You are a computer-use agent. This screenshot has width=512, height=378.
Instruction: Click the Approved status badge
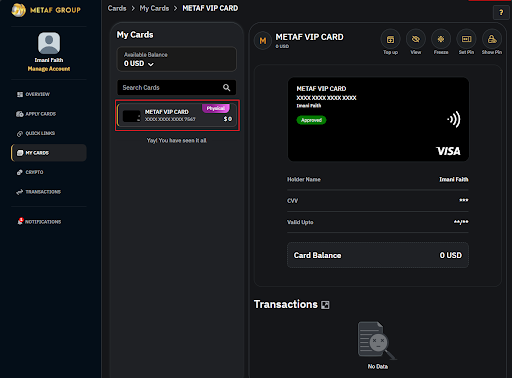[311, 120]
